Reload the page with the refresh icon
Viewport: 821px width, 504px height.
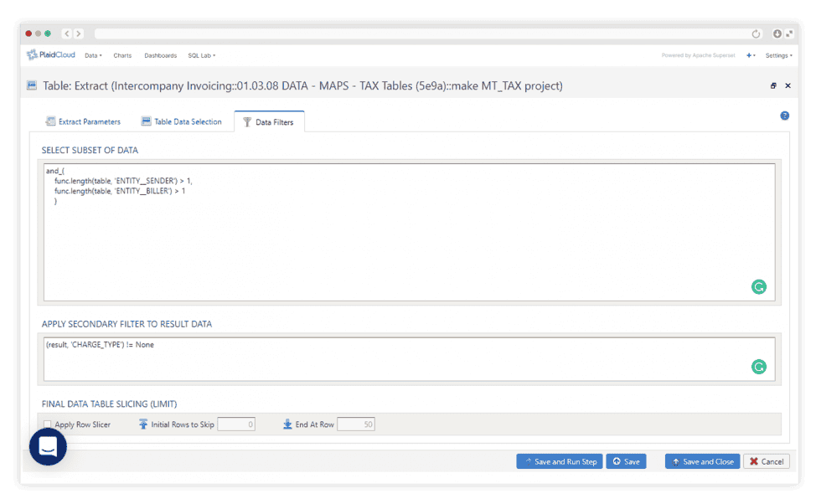click(x=756, y=34)
